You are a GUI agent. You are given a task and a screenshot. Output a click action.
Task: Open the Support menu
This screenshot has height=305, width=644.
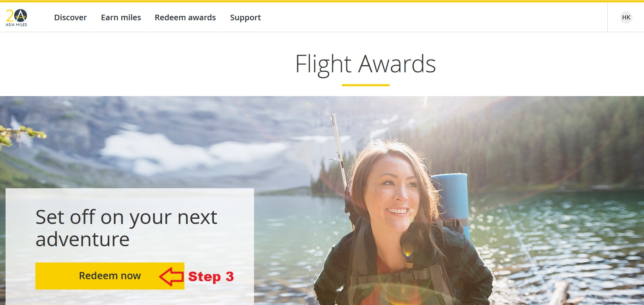click(x=245, y=17)
